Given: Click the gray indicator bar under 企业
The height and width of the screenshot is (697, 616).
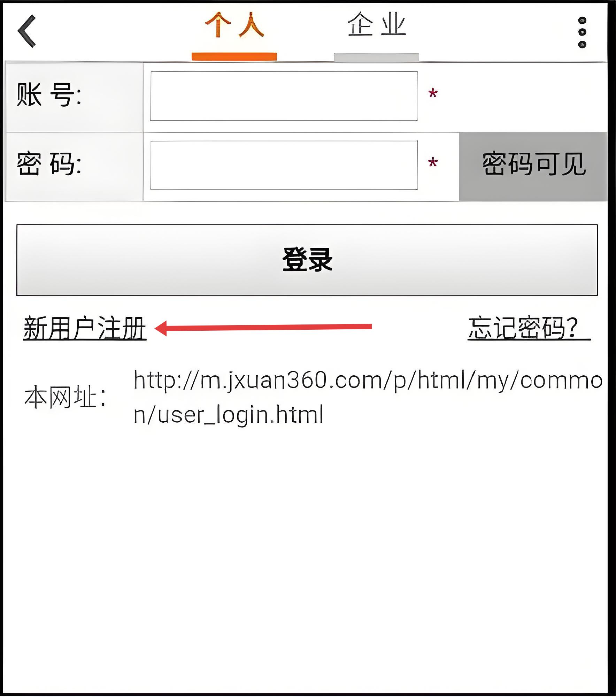Looking at the screenshot, I should (376, 58).
